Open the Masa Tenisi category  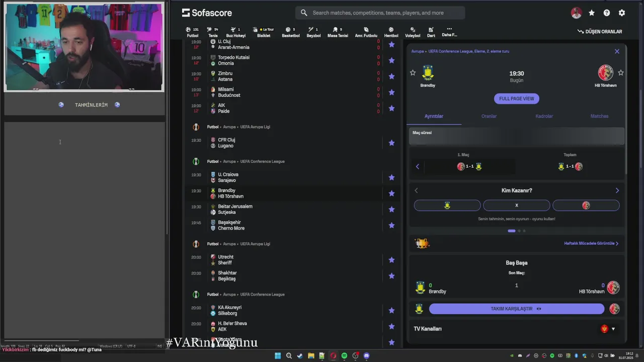point(338,32)
